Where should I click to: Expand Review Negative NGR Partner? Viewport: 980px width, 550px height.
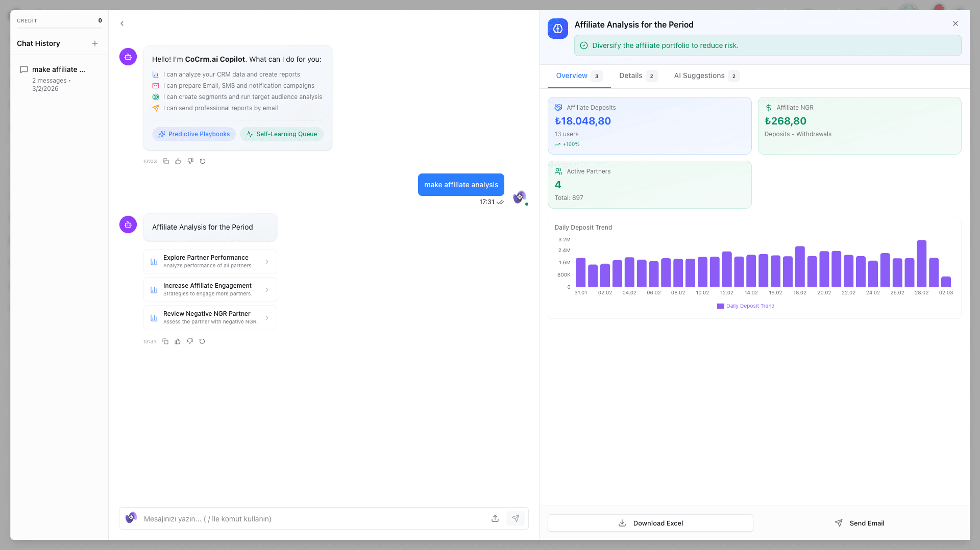pos(210,317)
